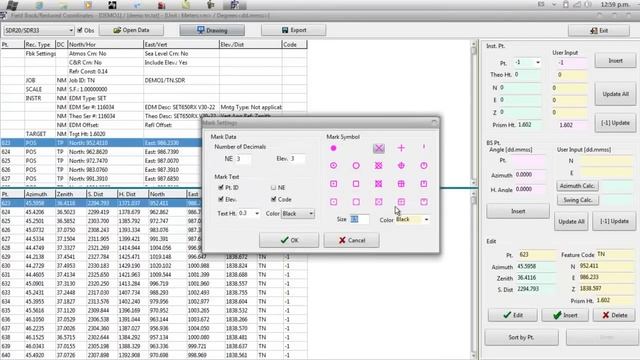Click Update All in Inst. Pt. section
This screenshot has height=360, width=640.
[x=616, y=94]
